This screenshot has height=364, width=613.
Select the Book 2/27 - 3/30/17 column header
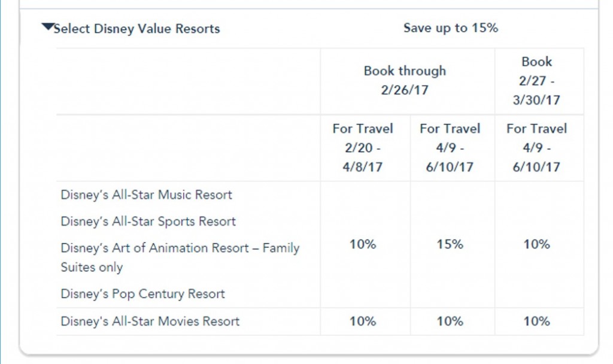point(538,81)
